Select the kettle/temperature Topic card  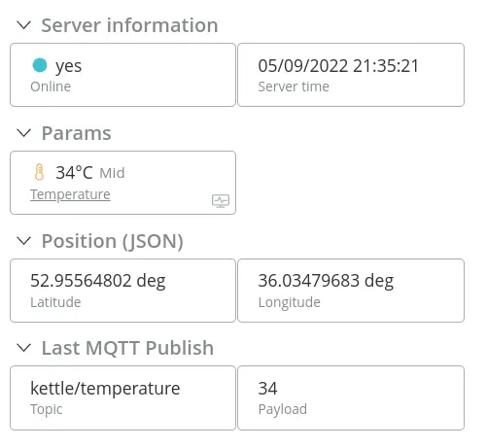122,397
